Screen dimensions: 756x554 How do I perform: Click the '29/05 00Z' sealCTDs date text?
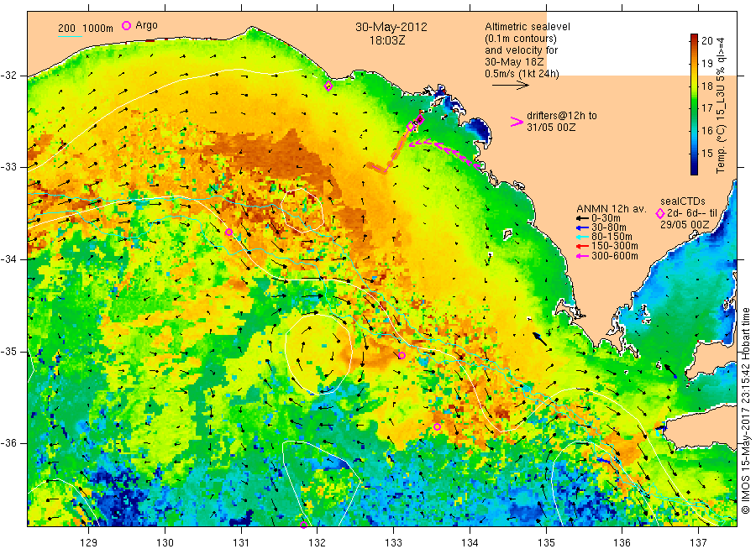pos(685,224)
